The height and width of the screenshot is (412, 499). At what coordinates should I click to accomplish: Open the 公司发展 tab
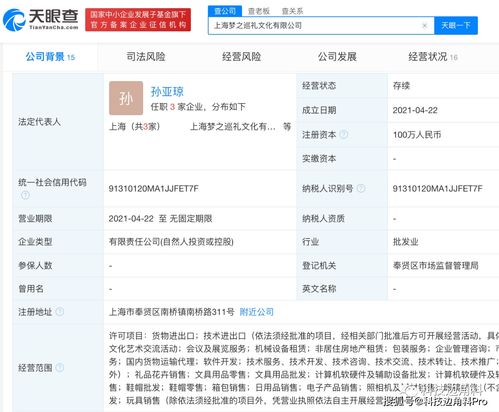337,57
